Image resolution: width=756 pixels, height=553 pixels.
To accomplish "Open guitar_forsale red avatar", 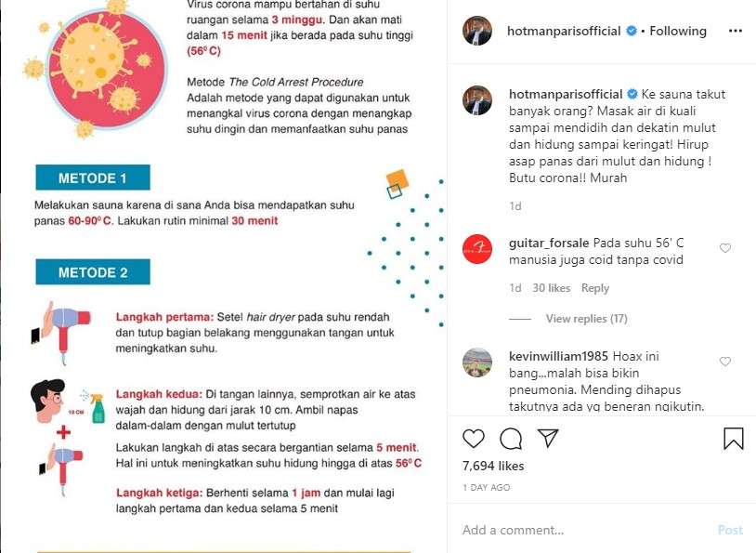I will 476,249.
